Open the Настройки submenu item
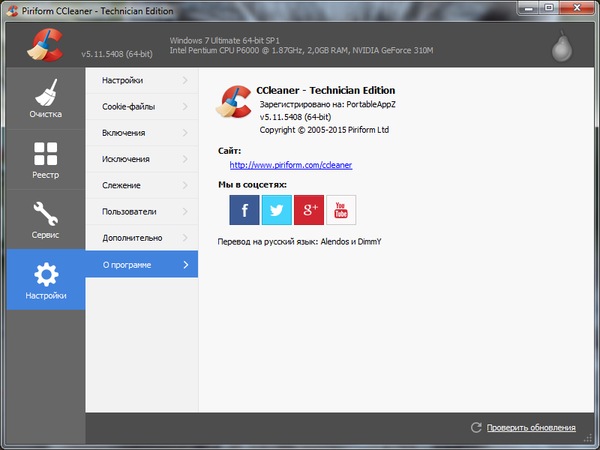This screenshot has height=450, width=600. pos(122,80)
